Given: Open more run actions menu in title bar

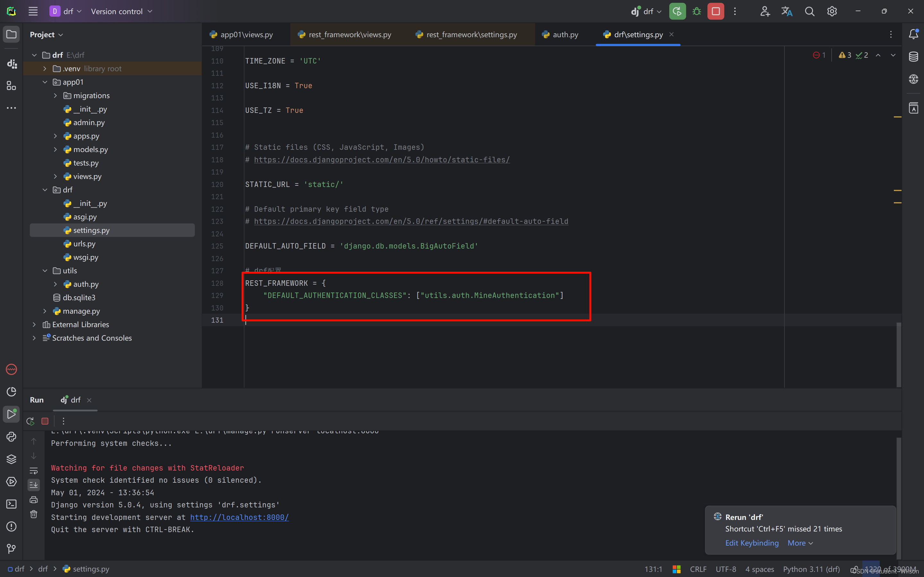Looking at the screenshot, I should 735,12.
